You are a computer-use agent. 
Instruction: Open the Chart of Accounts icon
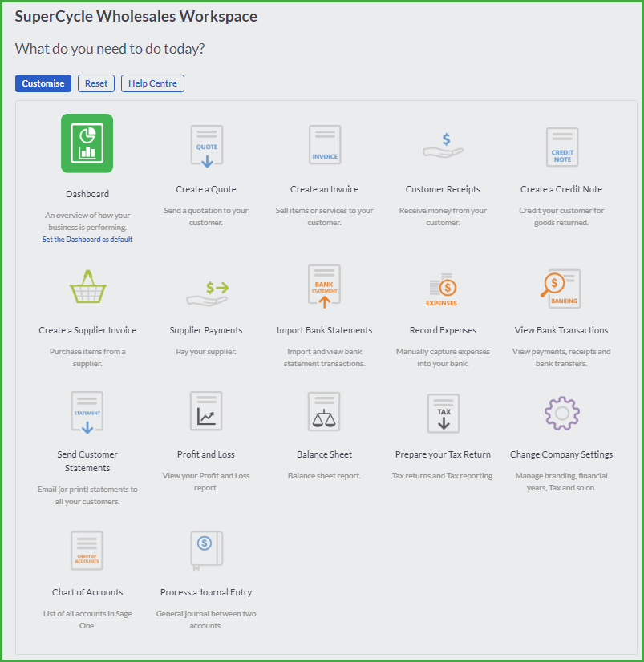tap(87, 550)
